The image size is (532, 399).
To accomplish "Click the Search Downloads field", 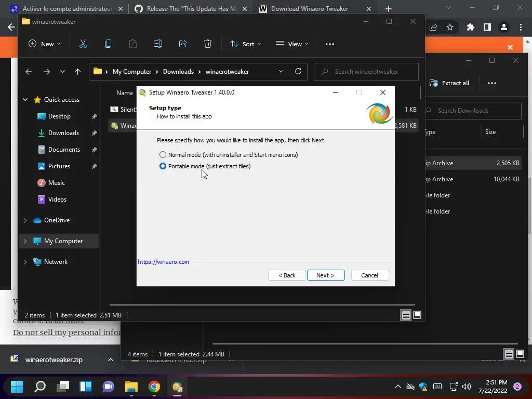I will tap(473, 111).
